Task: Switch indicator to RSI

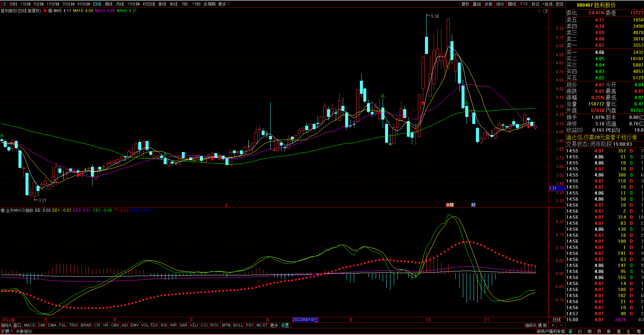Action: 164,325
